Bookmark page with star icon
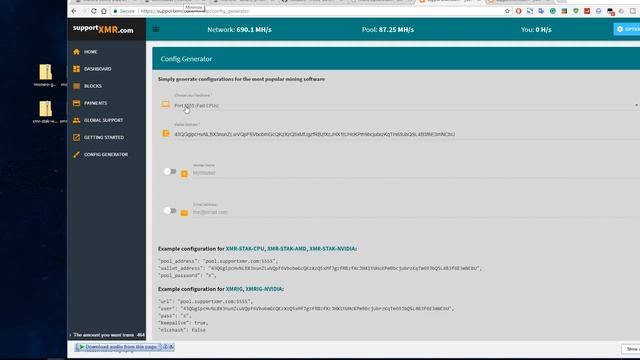The width and height of the screenshot is (640, 360). [x=507, y=11]
